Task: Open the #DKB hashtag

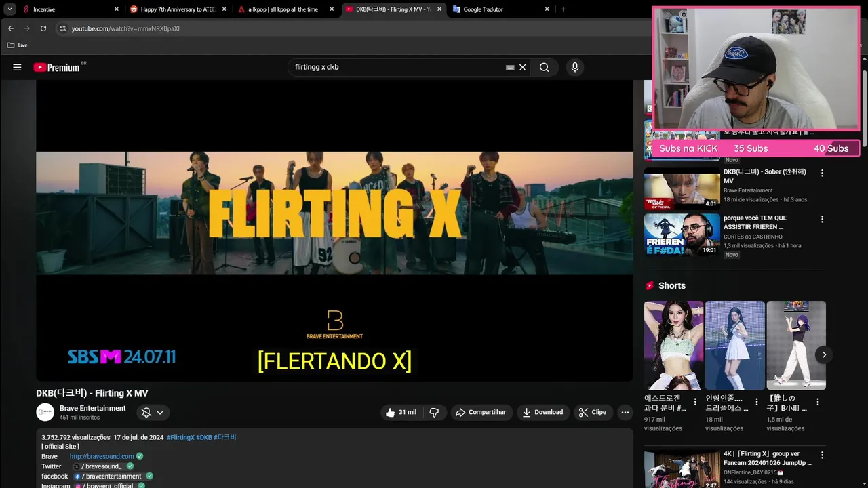Action: click(204, 437)
